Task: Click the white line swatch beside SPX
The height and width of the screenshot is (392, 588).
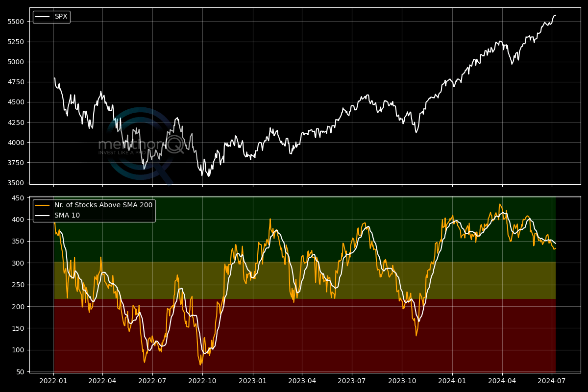Action: pyautogui.click(x=43, y=17)
